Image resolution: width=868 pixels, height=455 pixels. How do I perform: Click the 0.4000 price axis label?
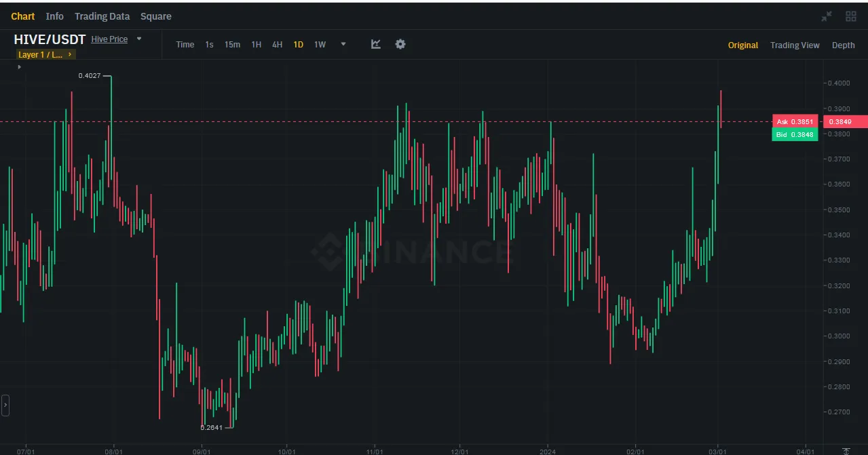tap(839, 83)
